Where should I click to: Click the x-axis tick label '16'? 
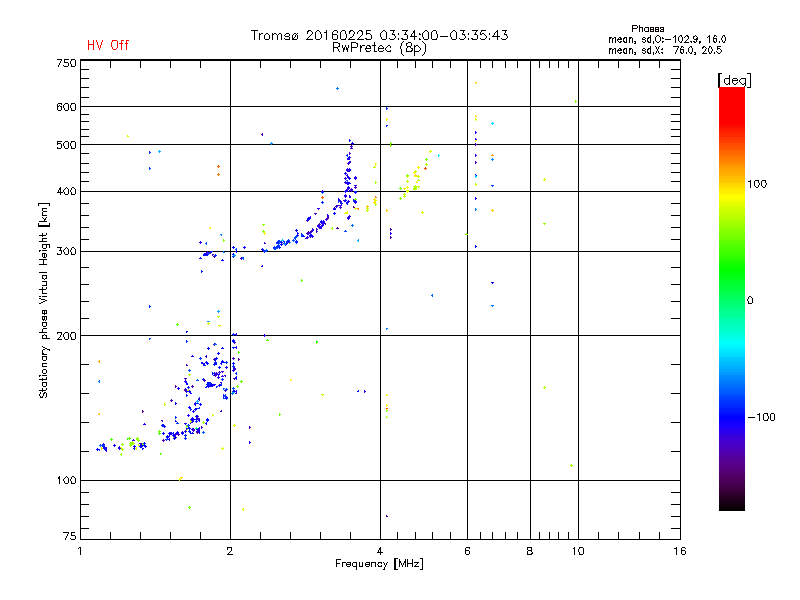click(x=680, y=551)
